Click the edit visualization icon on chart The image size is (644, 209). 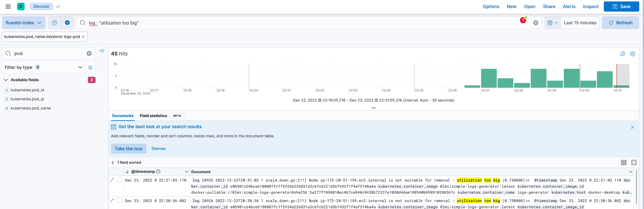tap(622, 54)
